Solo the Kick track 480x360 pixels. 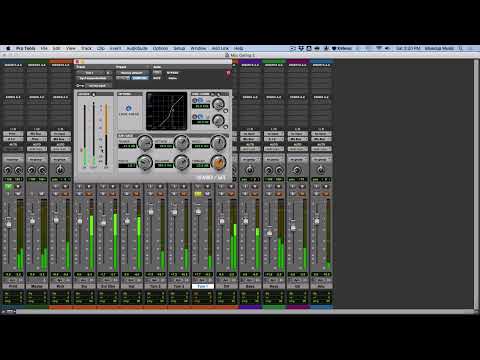click(55, 194)
